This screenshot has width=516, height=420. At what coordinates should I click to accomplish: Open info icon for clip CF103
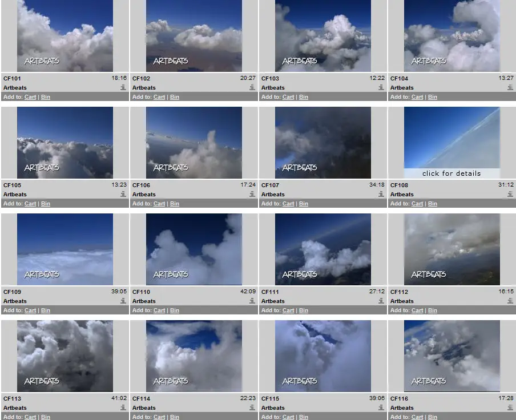tap(381, 87)
